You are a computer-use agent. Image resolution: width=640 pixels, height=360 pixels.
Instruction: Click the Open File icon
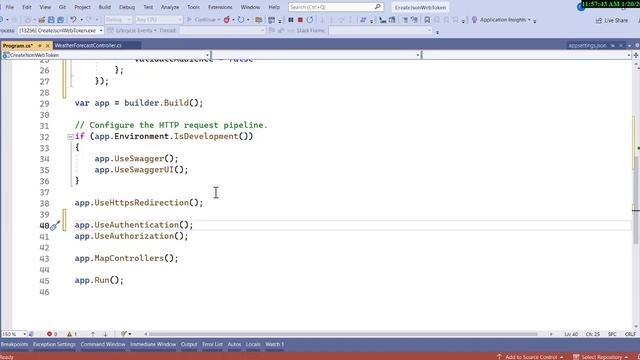click(x=42, y=20)
